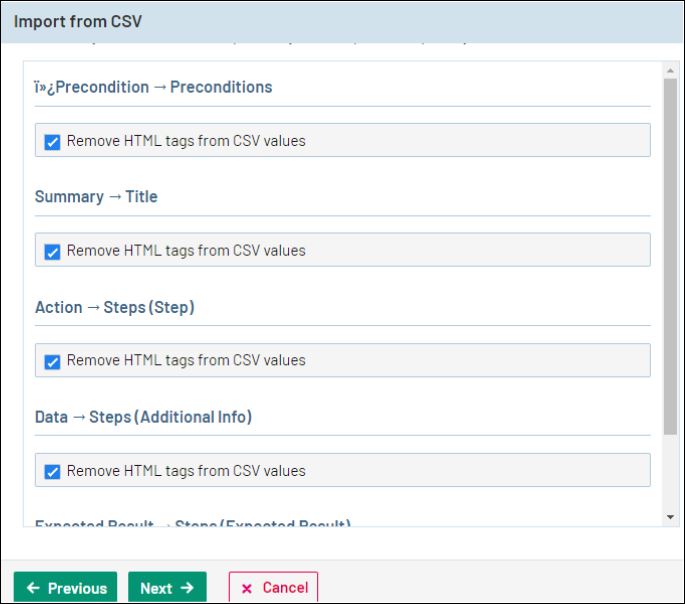Uncheck Remove HTML tags for Summary mapping

pos(53,252)
